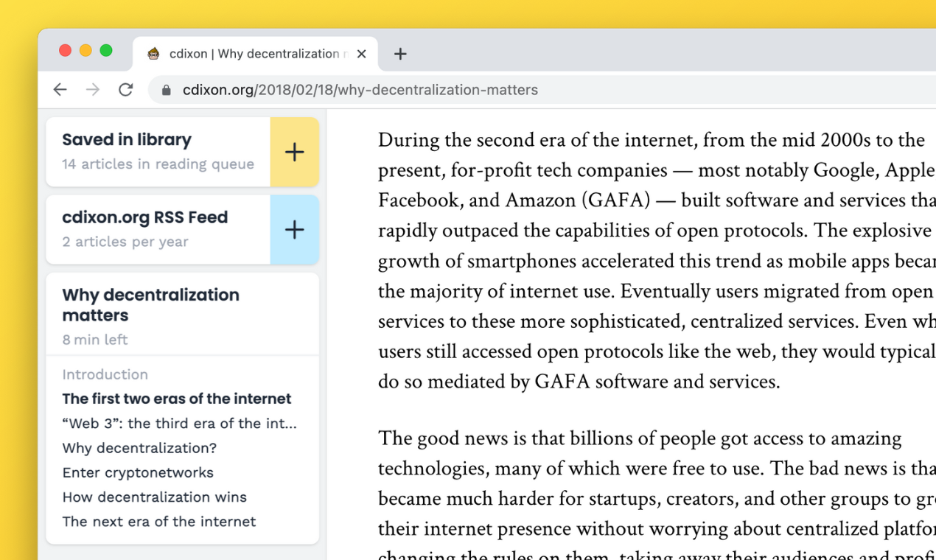Click the yellow plus on Saved in library
This screenshot has height=560, width=936.
(x=295, y=152)
